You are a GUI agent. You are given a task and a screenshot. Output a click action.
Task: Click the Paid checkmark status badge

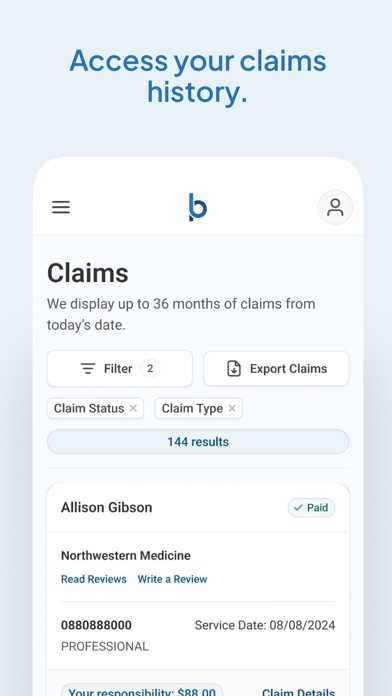tap(311, 507)
